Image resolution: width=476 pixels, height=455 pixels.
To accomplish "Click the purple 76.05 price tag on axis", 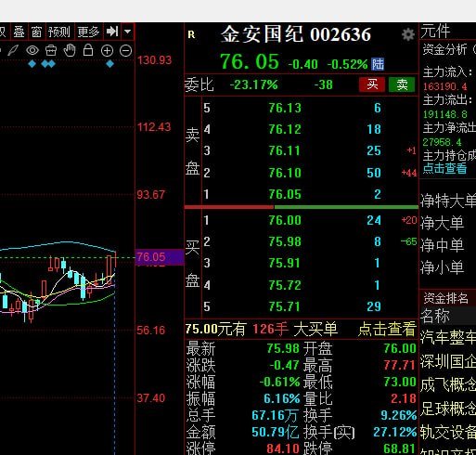I will (160, 257).
